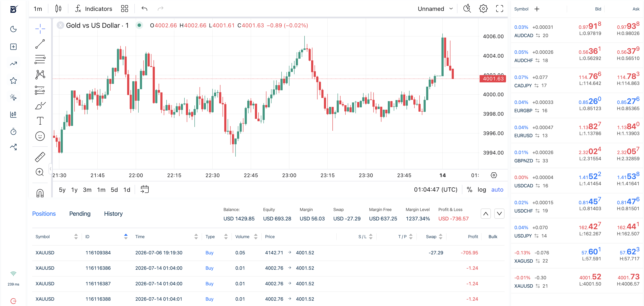Screen dimensions: 644x306
Task: Toggle log scale on chart
Action: click(x=482, y=189)
